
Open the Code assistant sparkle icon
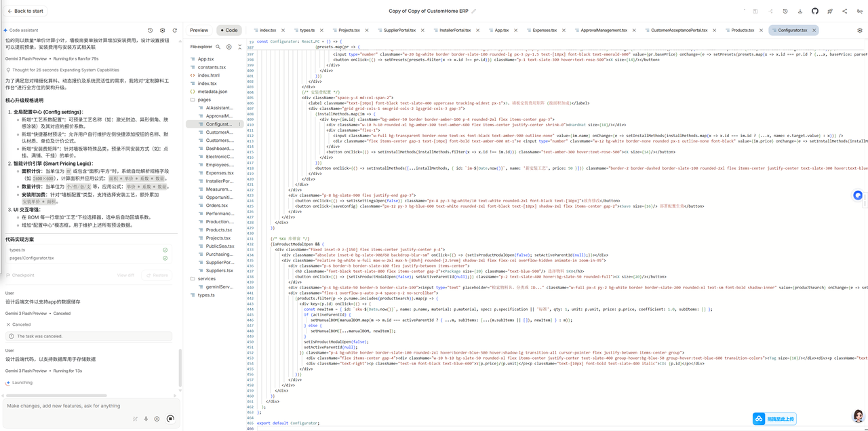tap(5, 31)
